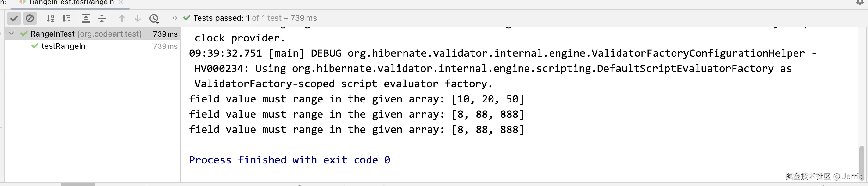Viewport: 868px width, 186px height.
Task: Click the Process finished exit code line
Action: (289, 160)
